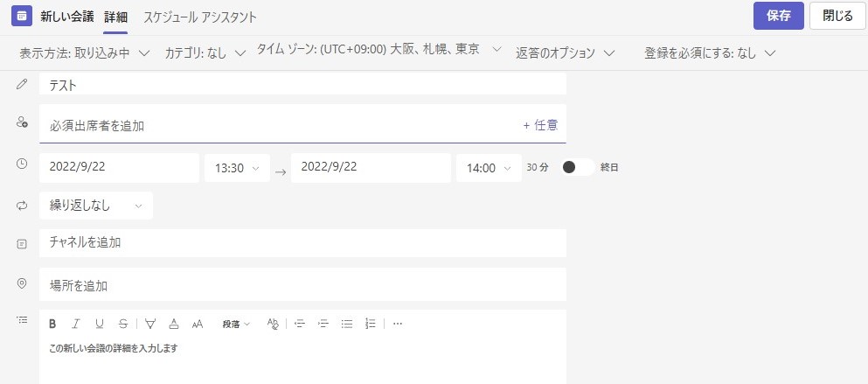
Task: Toggle the 終日 all-day switch
Action: [578, 167]
